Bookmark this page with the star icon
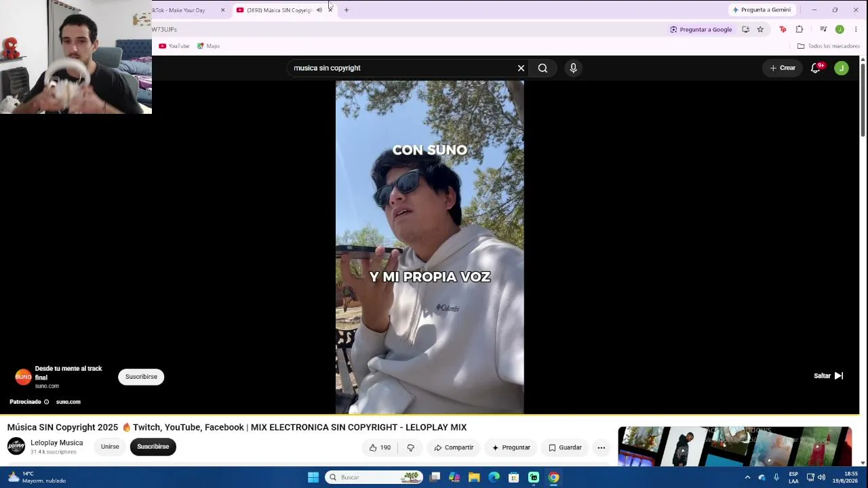The width and height of the screenshot is (868, 488). pos(760,29)
